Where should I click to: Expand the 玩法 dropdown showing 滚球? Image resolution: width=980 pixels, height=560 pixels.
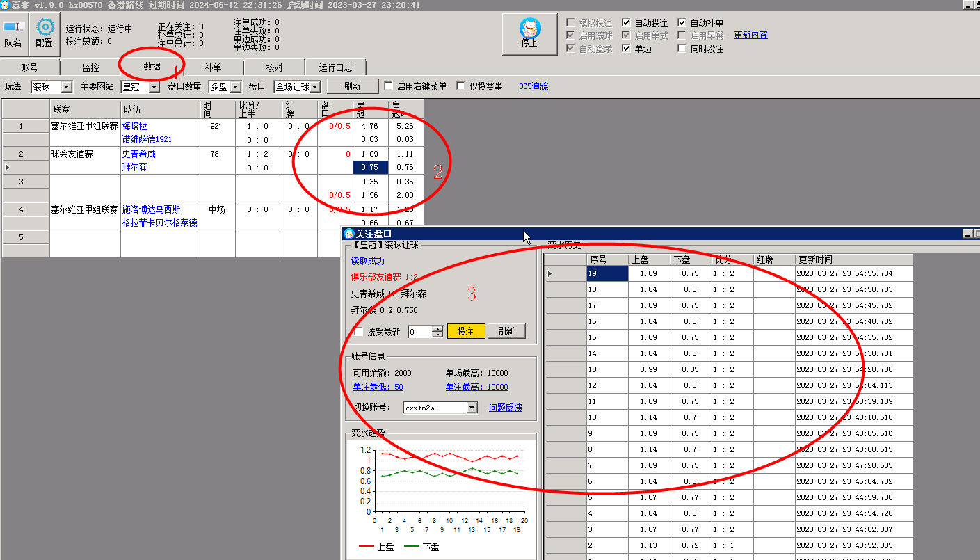click(67, 87)
